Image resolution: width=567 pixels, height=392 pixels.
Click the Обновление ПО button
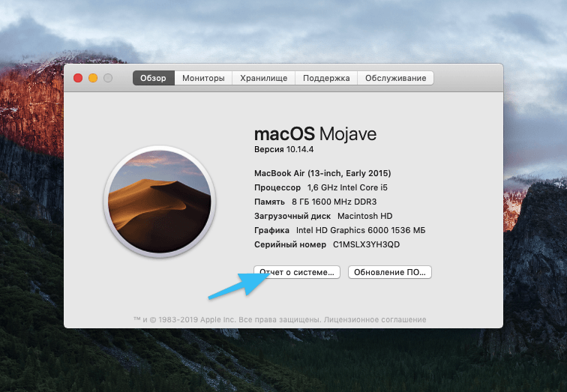click(390, 272)
